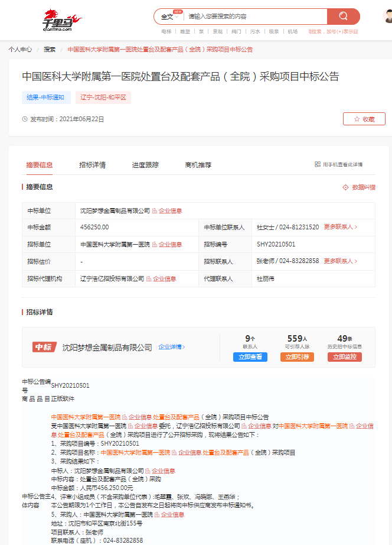
Task: Click the 收藏 favorite button
Action: pos(364,119)
